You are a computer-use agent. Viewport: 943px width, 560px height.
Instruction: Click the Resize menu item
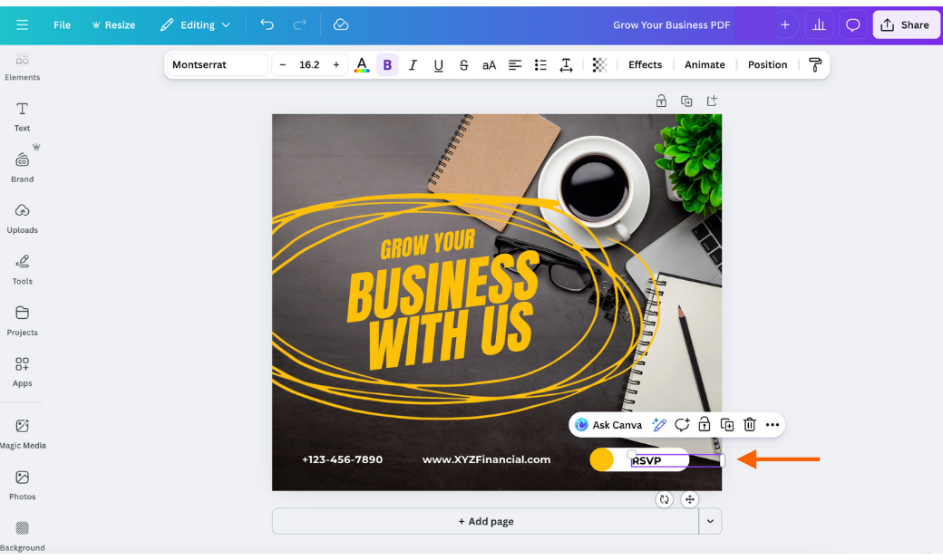(x=112, y=24)
